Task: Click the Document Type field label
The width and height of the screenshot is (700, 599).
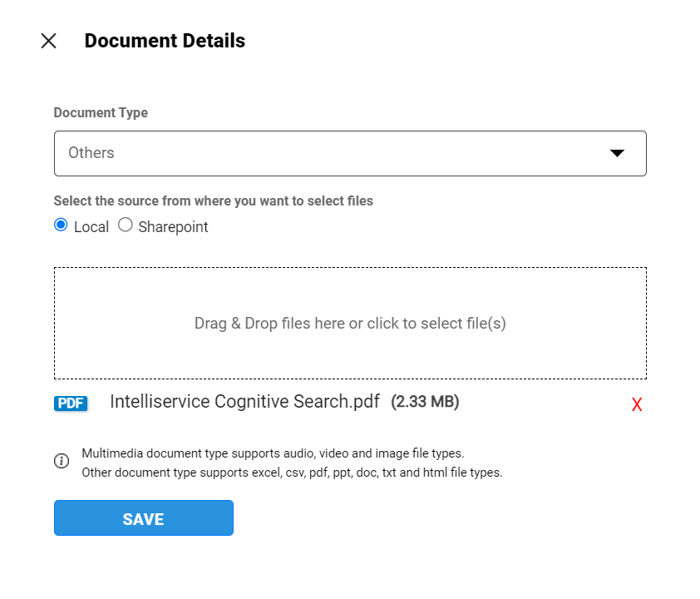Action: click(101, 113)
